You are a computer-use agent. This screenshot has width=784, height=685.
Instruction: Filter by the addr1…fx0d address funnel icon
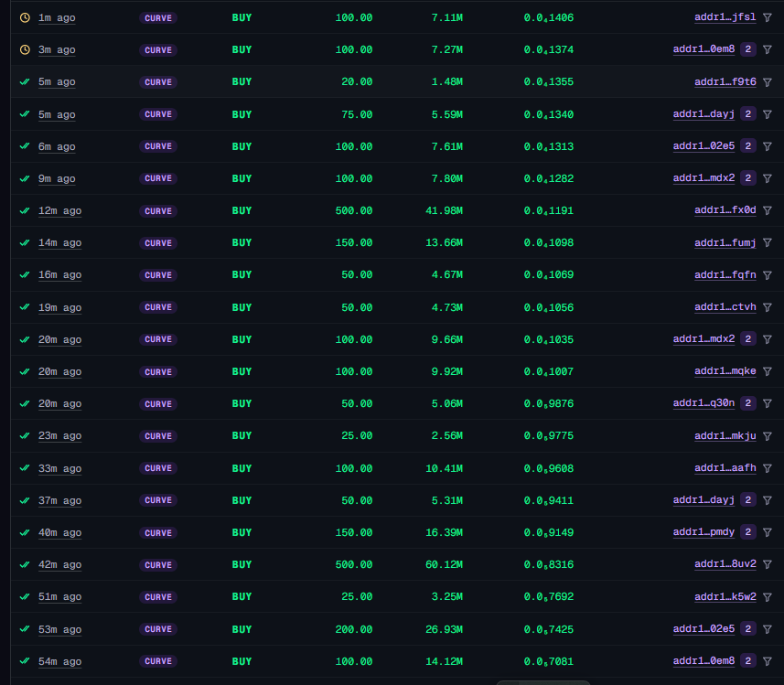[768, 210]
